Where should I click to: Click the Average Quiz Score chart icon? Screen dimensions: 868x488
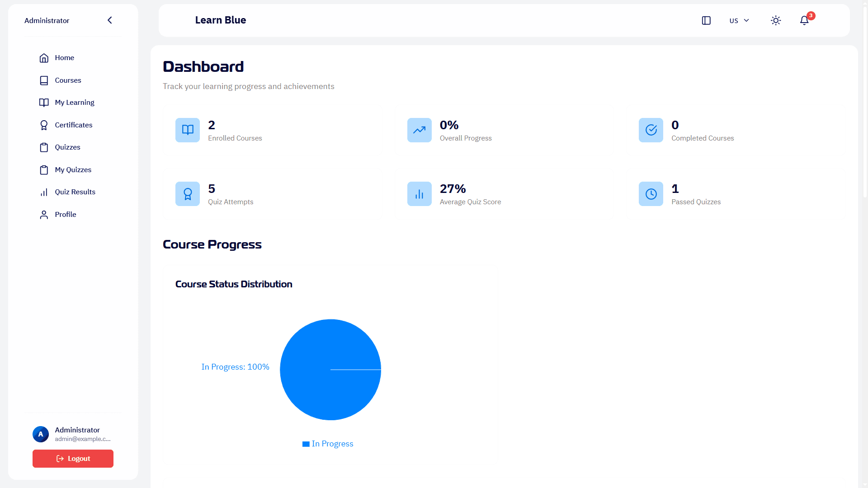tap(420, 194)
